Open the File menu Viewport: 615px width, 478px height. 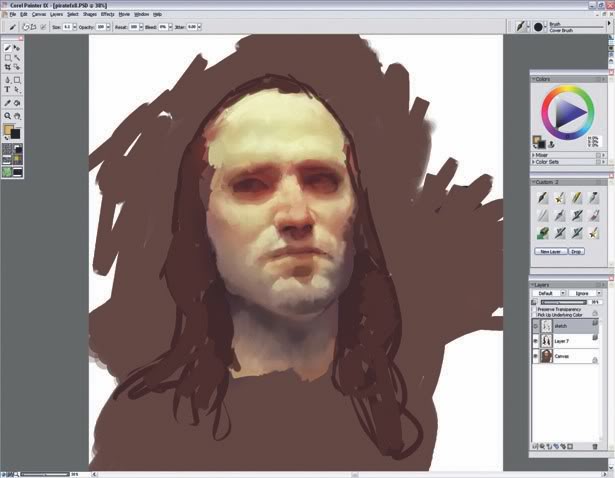[13, 14]
